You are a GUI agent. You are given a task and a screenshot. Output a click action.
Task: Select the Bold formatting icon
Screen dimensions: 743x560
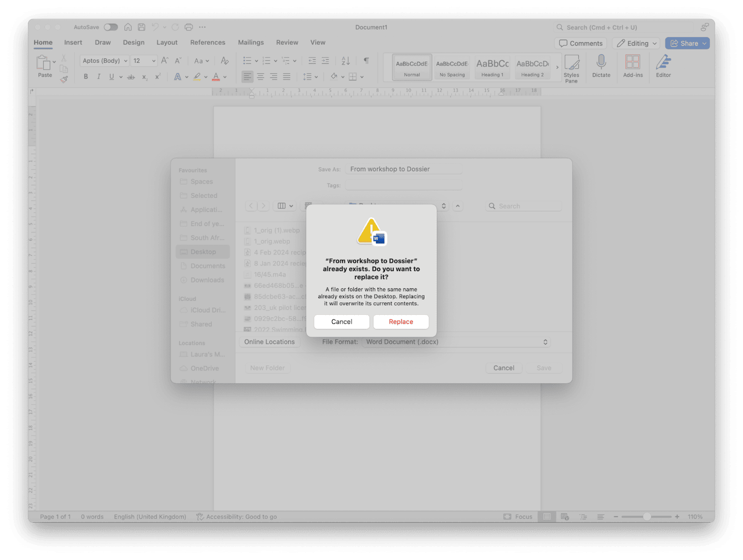tap(85, 77)
